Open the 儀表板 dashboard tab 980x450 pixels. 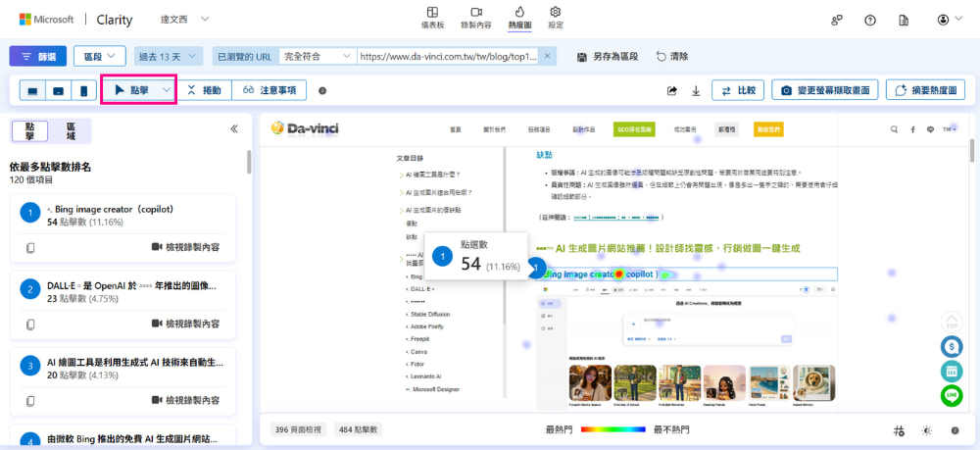pyautogui.click(x=432, y=18)
